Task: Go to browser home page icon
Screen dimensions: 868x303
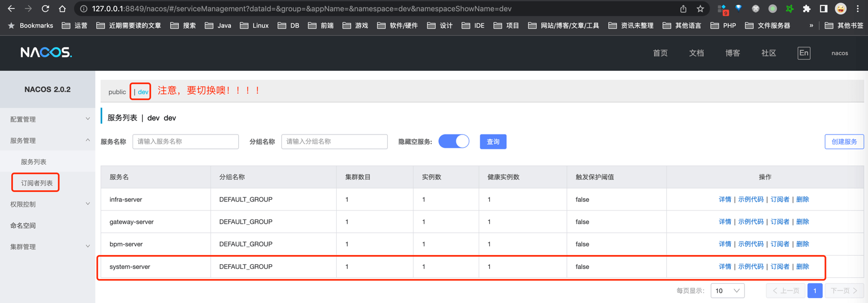Action: point(62,9)
